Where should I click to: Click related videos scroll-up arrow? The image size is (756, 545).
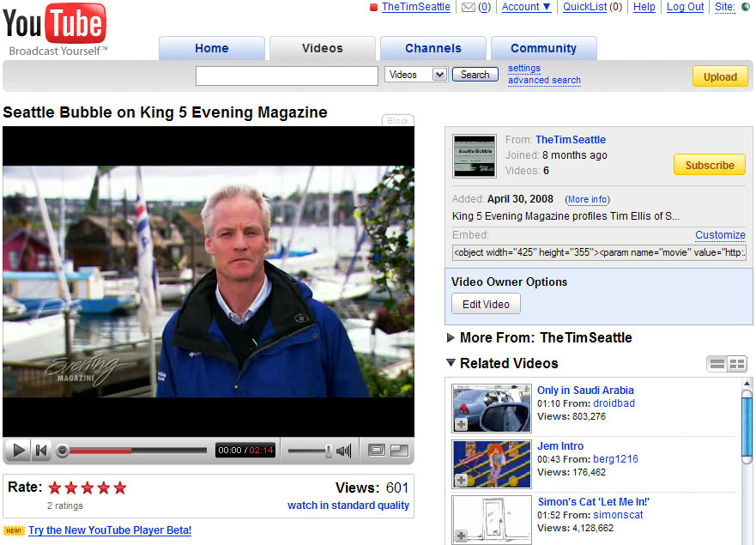tap(747, 384)
